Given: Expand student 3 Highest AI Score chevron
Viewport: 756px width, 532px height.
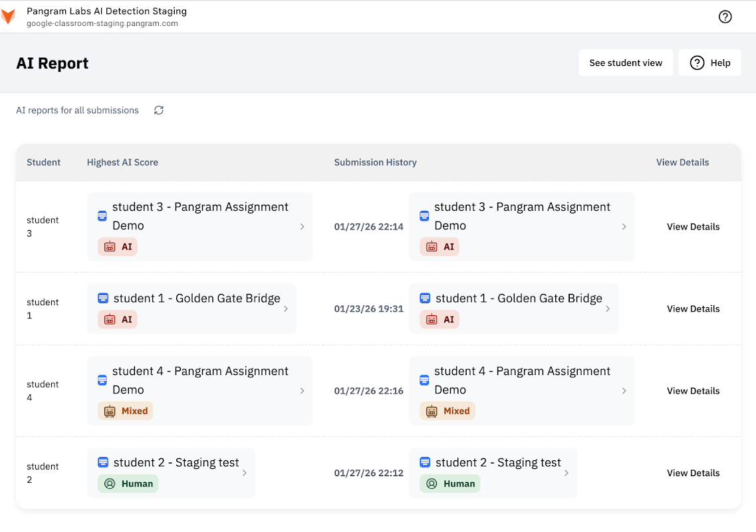Looking at the screenshot, I should pyautogui.click(x=302, y=227).
